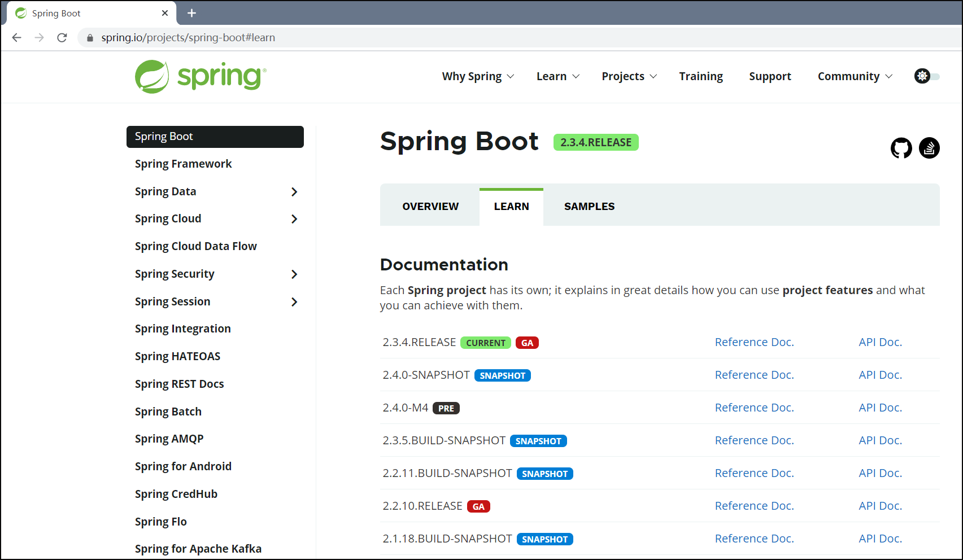
Task: Open API Doc. for 2.3.5.BUILD-SNAPSHOT
Action: [881, 440]
